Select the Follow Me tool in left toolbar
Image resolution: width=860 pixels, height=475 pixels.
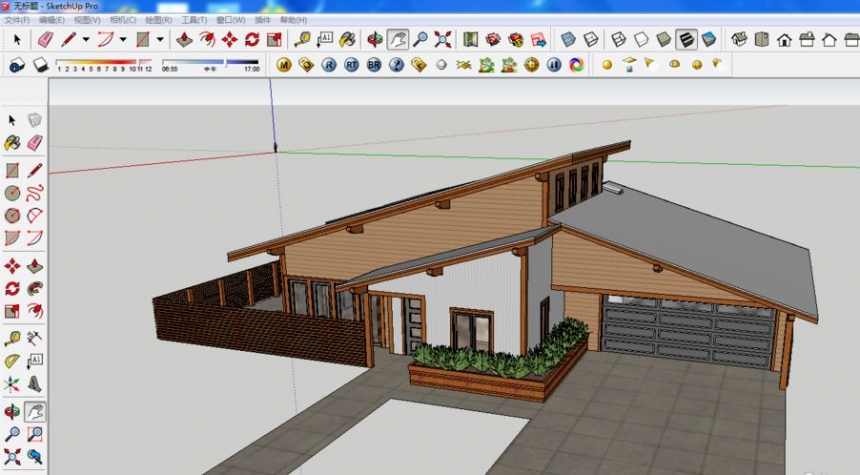tap(35, 289)
